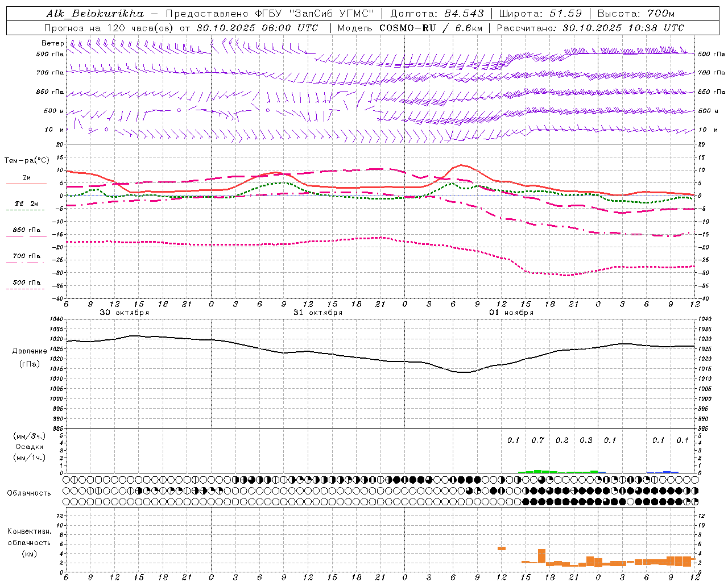The width and height of the screenshot is (728, 582).
Task: Select the date label 30 октября
Action: point(125,313)
